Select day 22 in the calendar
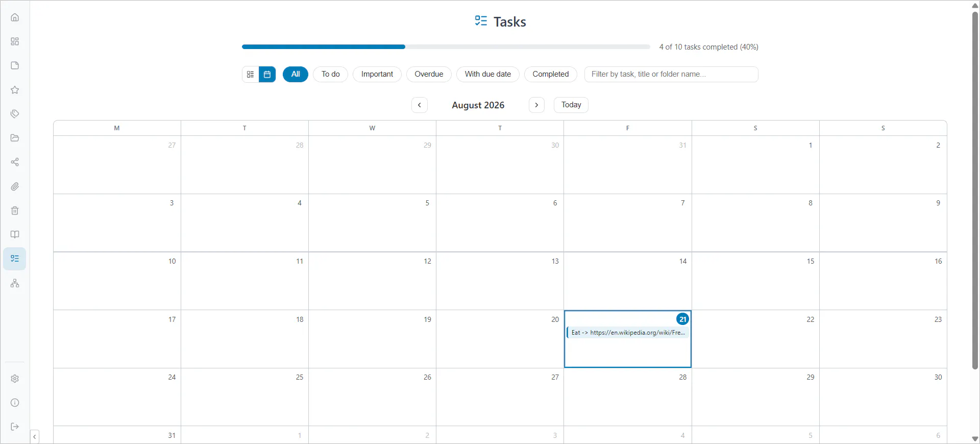 coord(755,339)
